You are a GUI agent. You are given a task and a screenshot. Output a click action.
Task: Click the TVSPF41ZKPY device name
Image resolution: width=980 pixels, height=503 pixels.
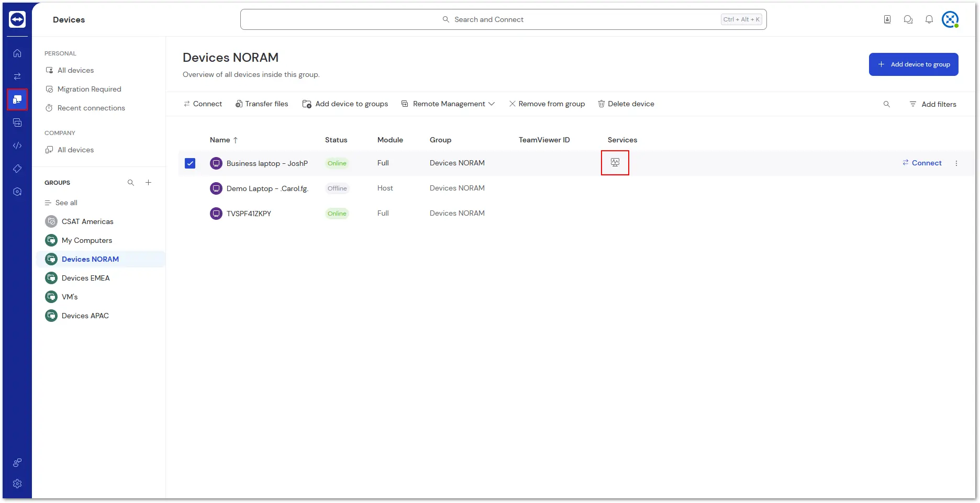[x=249, y=214]
